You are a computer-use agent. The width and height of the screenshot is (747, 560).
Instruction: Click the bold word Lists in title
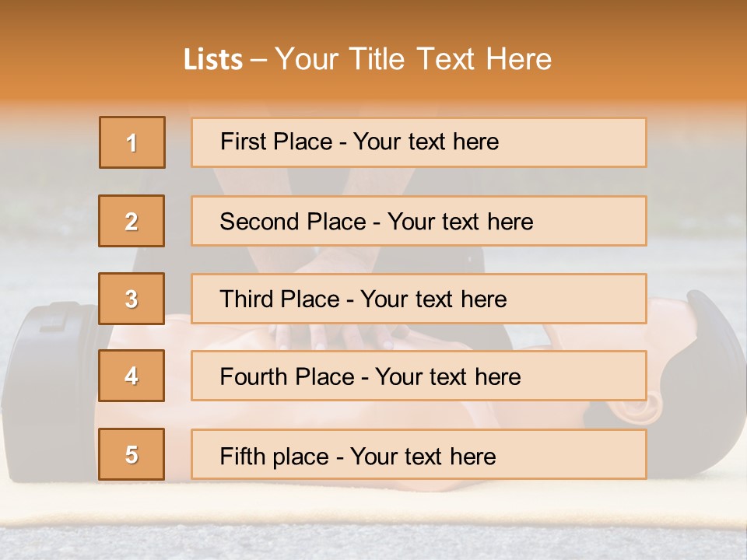213,60
